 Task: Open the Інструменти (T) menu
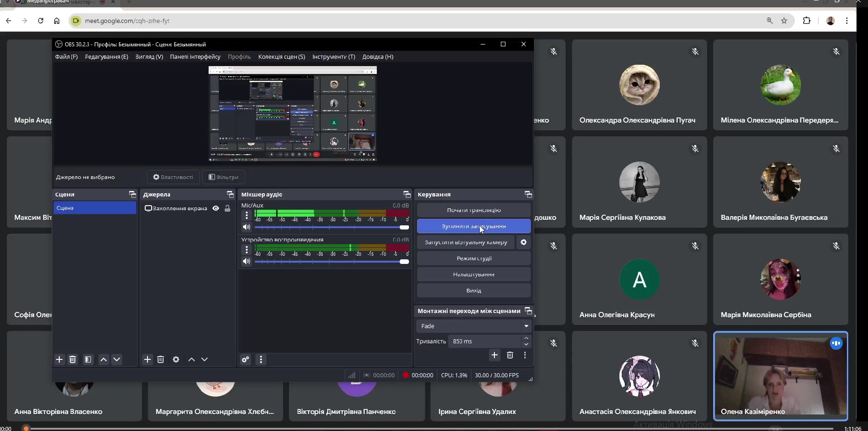tap(334, 57)
